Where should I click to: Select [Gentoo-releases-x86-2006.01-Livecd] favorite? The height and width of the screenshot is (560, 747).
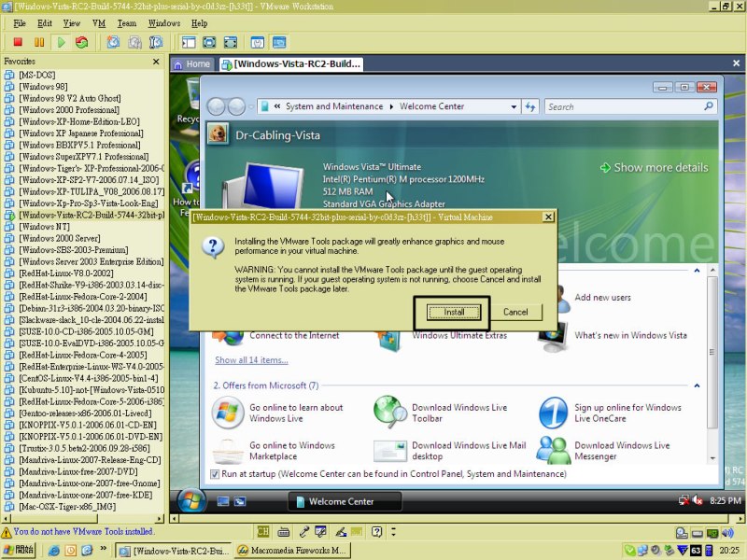coord(85,413)
